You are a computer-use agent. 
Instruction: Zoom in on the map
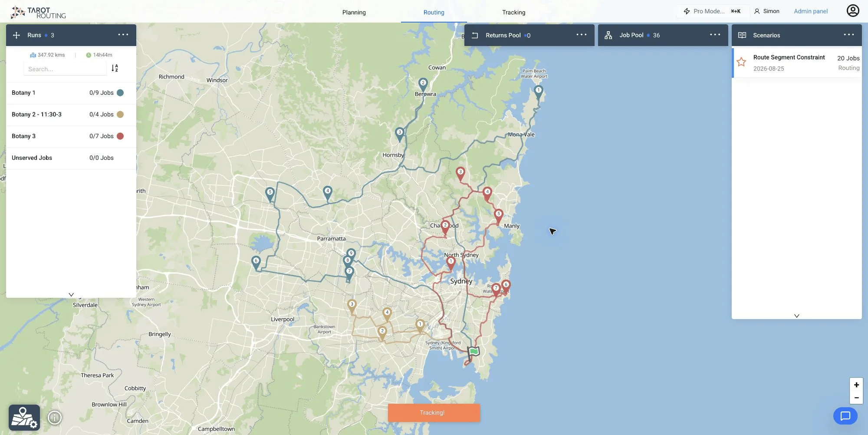[x=856, y=385]
